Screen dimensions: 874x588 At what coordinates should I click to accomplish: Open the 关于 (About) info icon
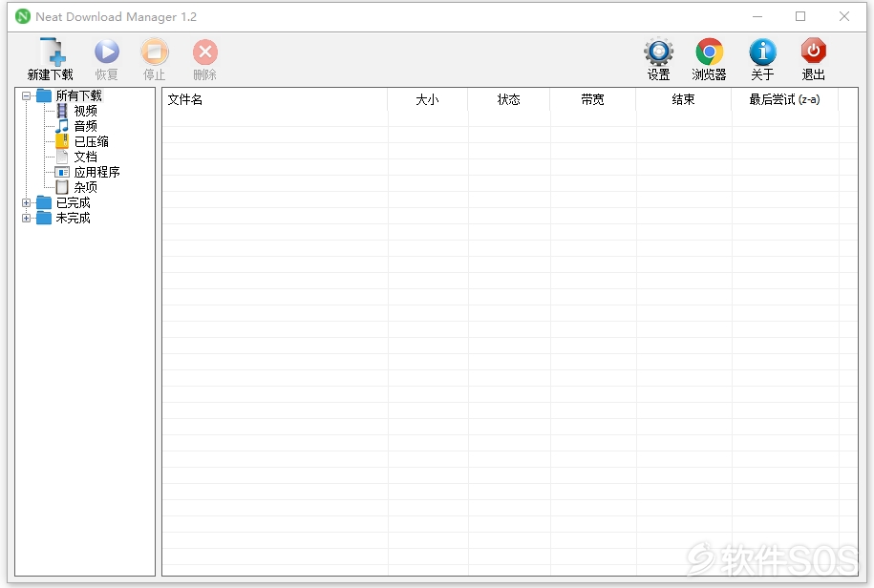[x=762, y=52]
